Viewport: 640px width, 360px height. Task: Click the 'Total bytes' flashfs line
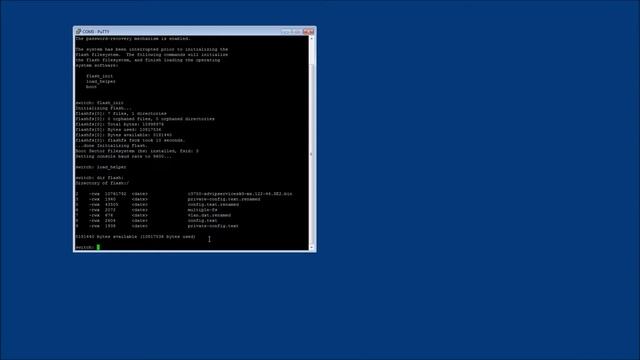(120, 124)
